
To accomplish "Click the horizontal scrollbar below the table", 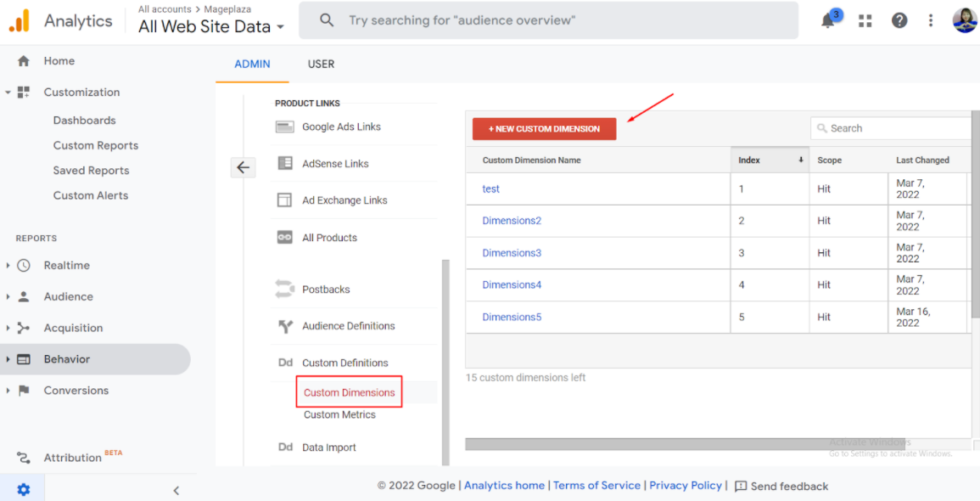I will tap(645, 444).
